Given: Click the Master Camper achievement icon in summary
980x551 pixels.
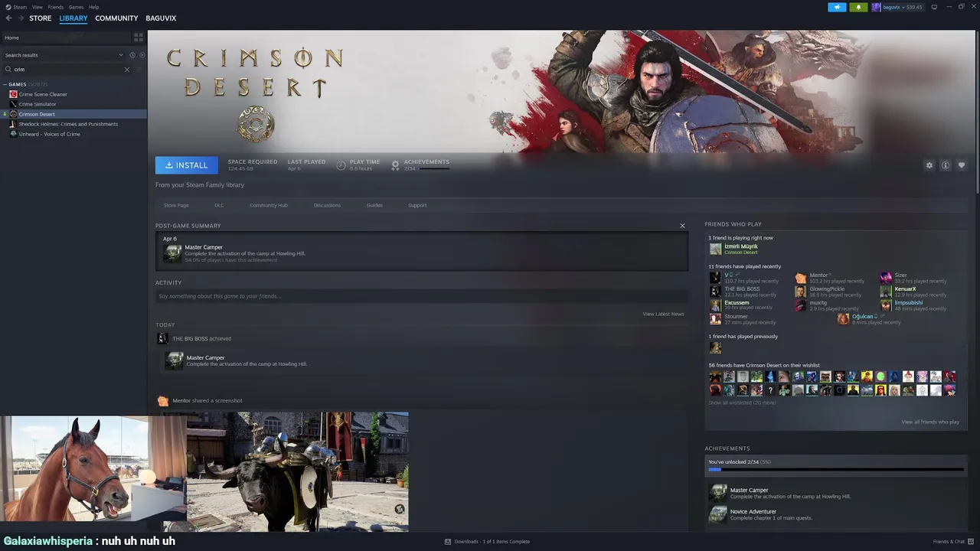Looking at the screenshot, I should tap(172, 253).
